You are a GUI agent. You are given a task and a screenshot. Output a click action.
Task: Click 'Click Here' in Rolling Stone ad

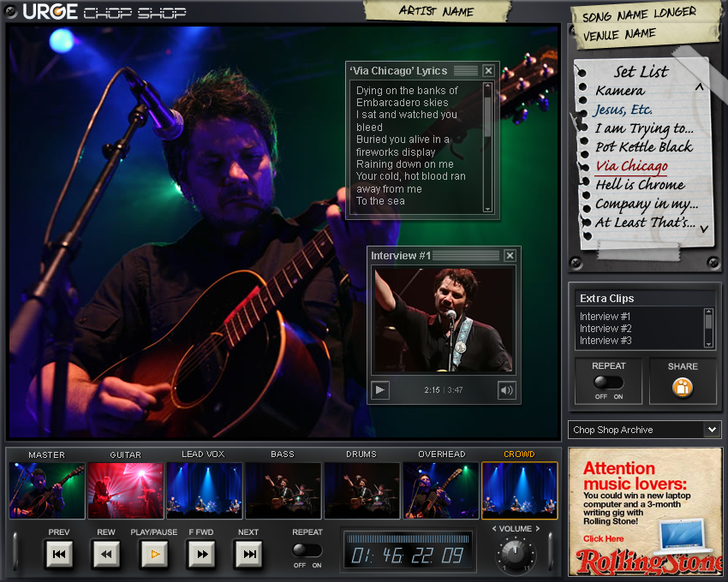click(604, 538)
